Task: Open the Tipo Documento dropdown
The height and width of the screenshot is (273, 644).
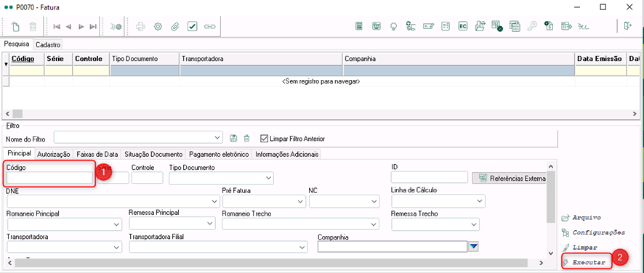Action: tap(269, 178)
